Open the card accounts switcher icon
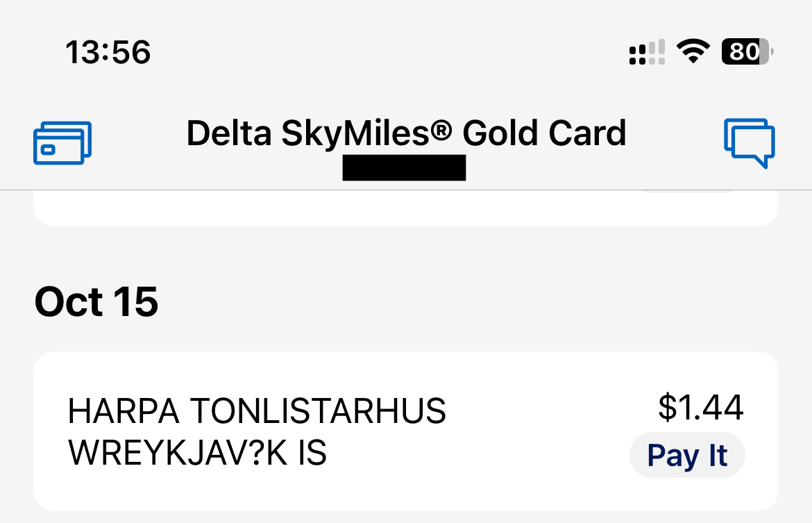 [x=62, y=142]
